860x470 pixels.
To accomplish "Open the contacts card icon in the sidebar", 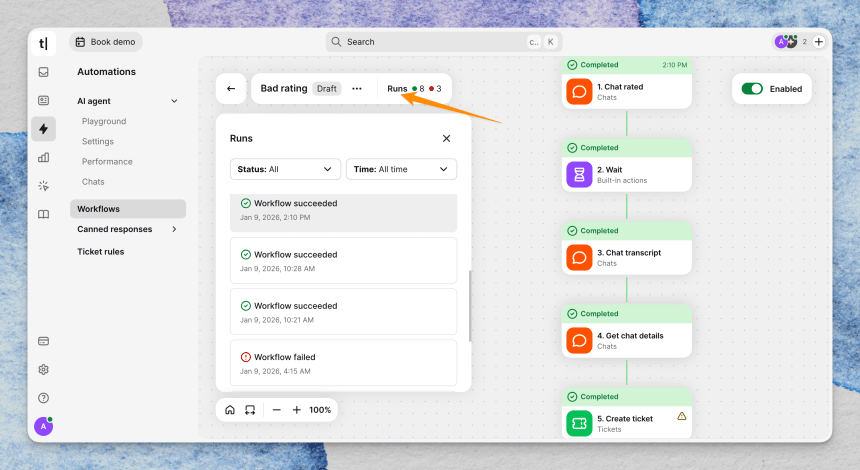I will coord(43,100).
